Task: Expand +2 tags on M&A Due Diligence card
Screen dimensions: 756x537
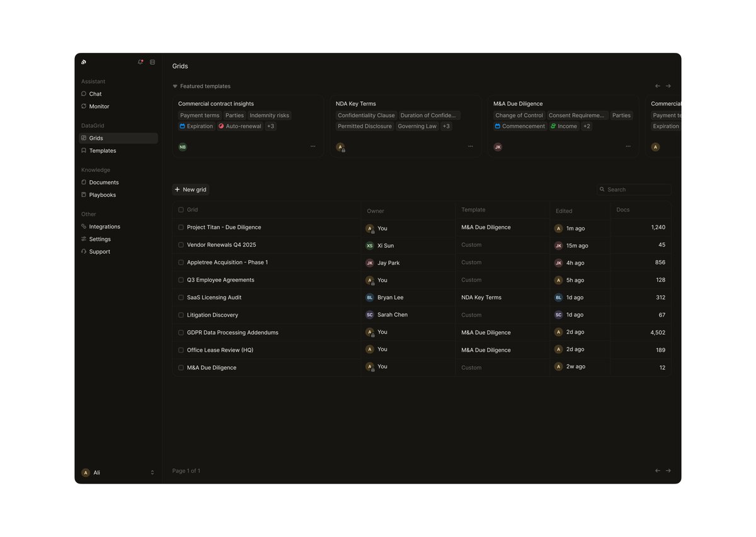Action: [x=587, y=126]
